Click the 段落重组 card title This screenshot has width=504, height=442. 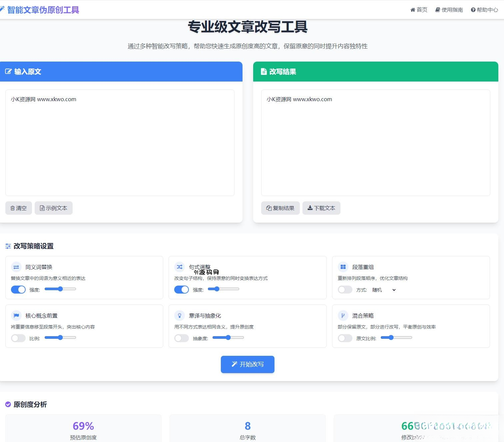coord(363,267)
